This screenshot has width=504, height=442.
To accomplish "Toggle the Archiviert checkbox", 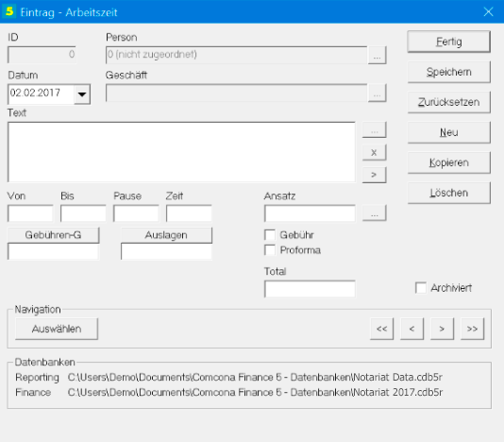I will click(x=421, y=288).
